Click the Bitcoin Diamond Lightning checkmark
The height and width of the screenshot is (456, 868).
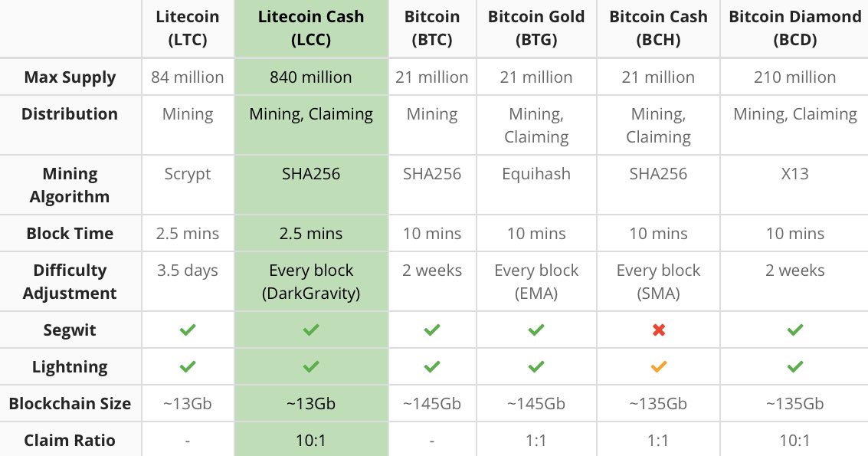(795, 367)
